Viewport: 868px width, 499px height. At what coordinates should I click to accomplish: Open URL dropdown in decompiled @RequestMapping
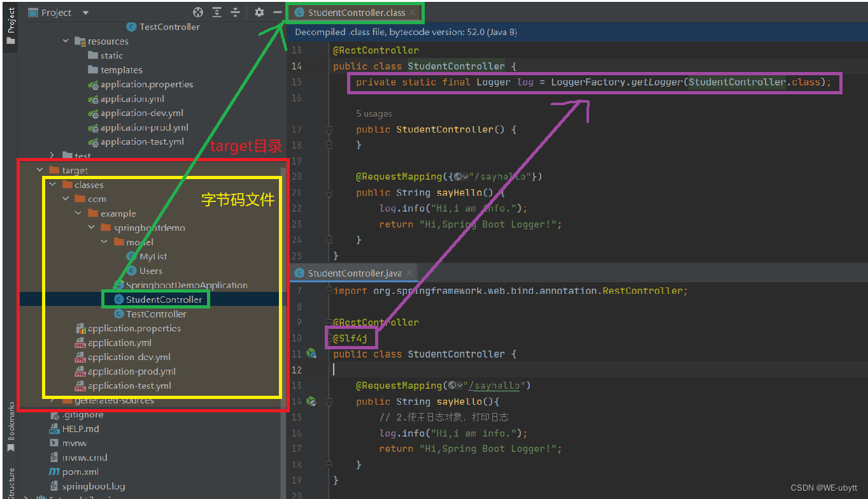tap(461, 177)
